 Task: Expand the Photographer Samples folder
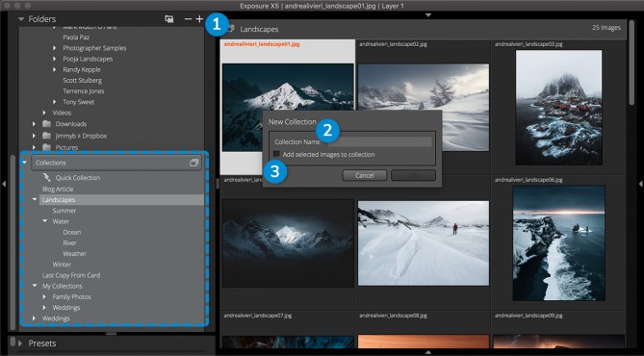click(x=55, y=48)
